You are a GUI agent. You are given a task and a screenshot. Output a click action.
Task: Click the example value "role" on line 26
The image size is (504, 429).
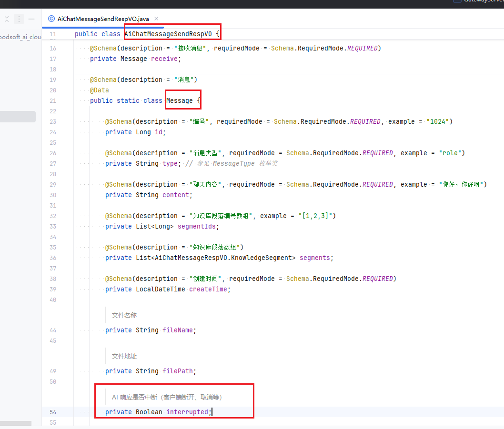450,153
